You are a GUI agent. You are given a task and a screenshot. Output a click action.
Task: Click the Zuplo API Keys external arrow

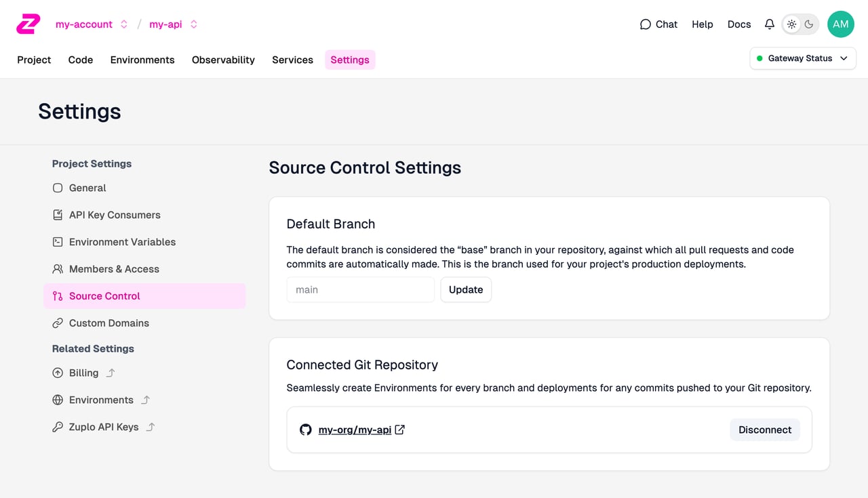click(151, 427)
